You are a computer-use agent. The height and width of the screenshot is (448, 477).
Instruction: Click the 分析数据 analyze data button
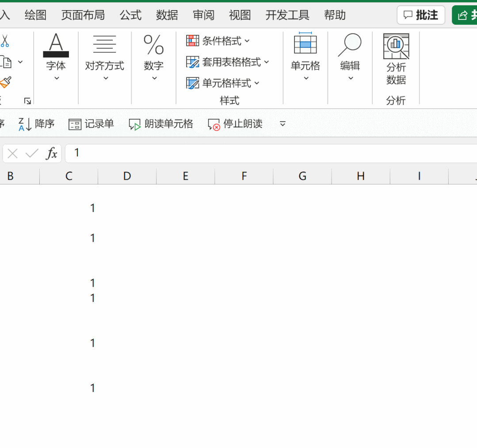396,60
